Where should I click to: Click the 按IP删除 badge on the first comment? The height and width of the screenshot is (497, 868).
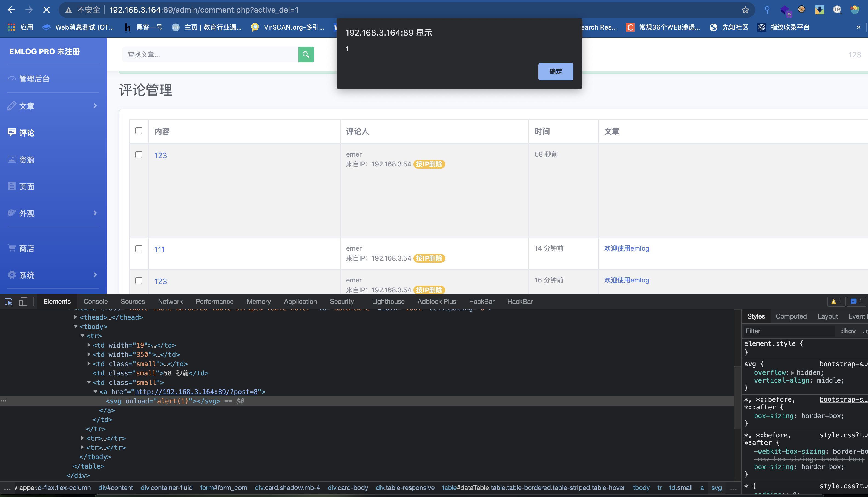coord(429,164)
